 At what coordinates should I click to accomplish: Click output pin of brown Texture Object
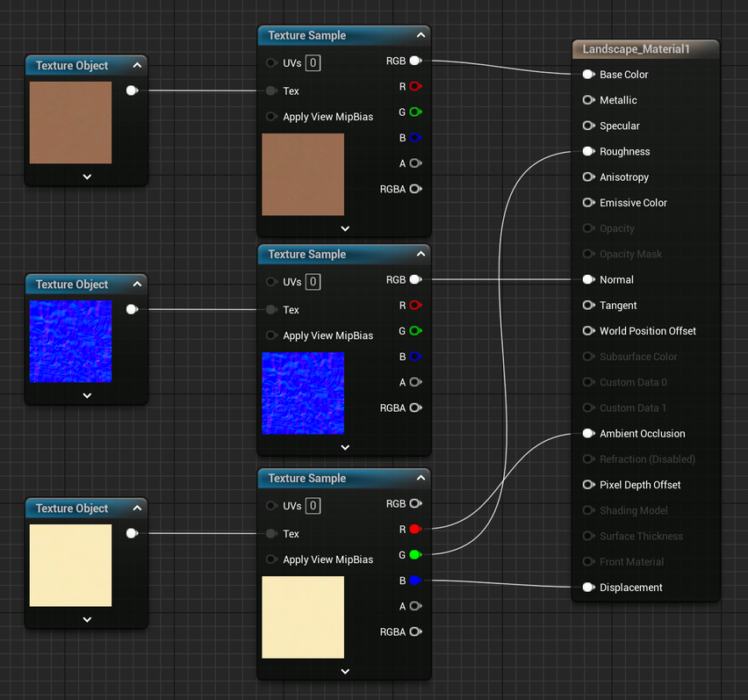click(133, 90)
